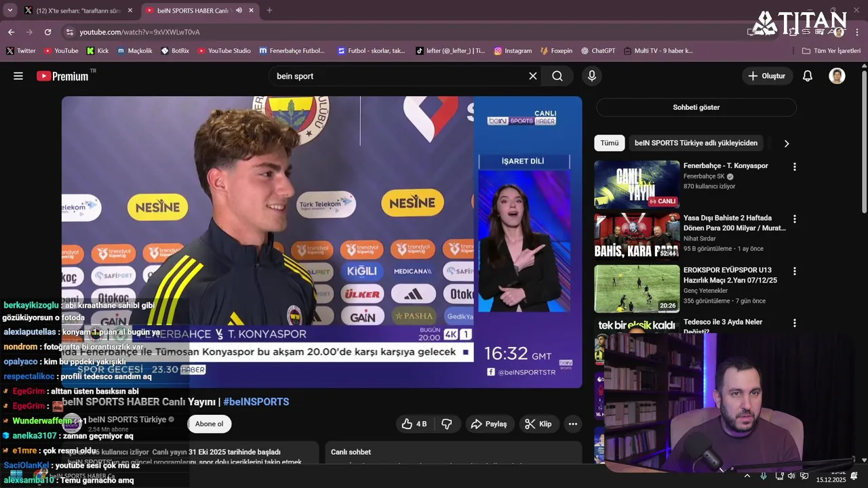868x488 pixels.
Task: Open the BotRix bookmark
Action: [175, 50]
